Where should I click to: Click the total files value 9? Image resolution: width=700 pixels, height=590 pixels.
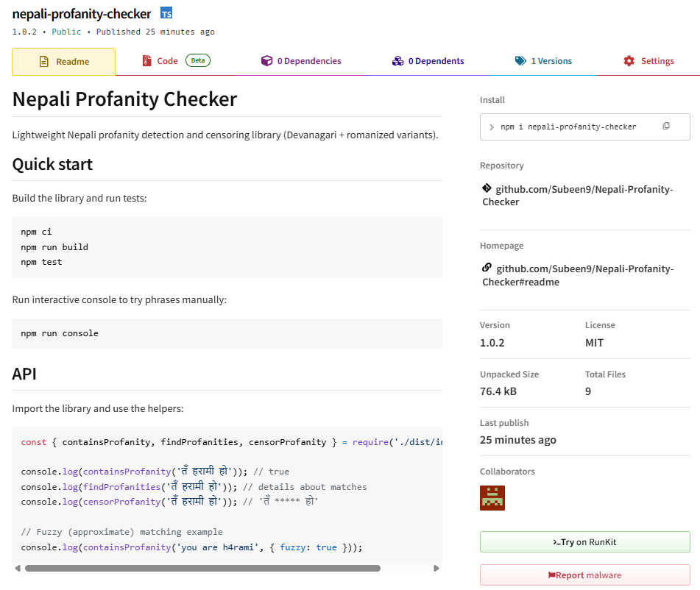pos(588,391)
